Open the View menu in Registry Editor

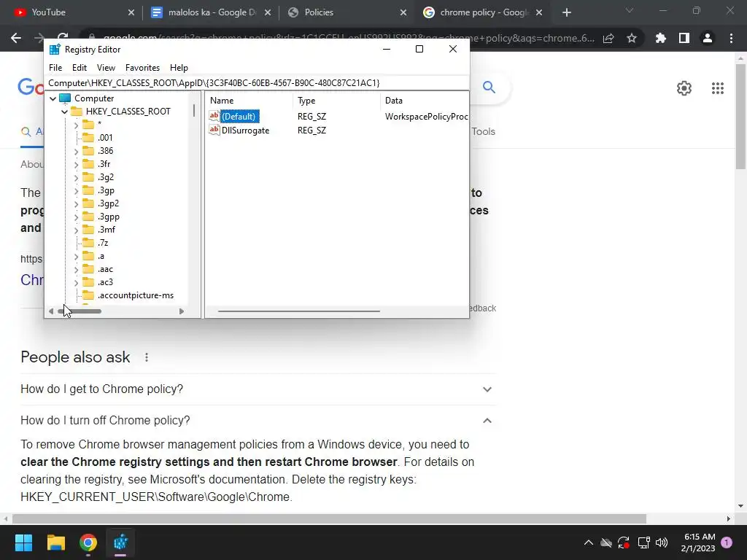click(106, 68)
